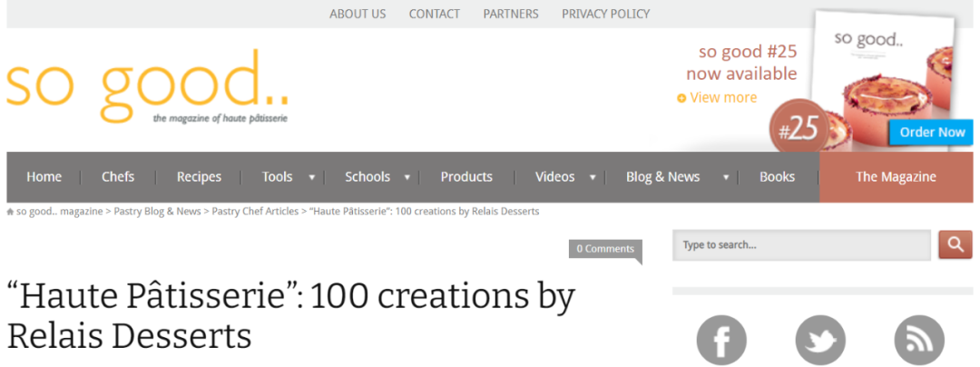The image size is (980, 367).
Task: Click the PRIVACY POLICY link
Action: coord(605,14)
